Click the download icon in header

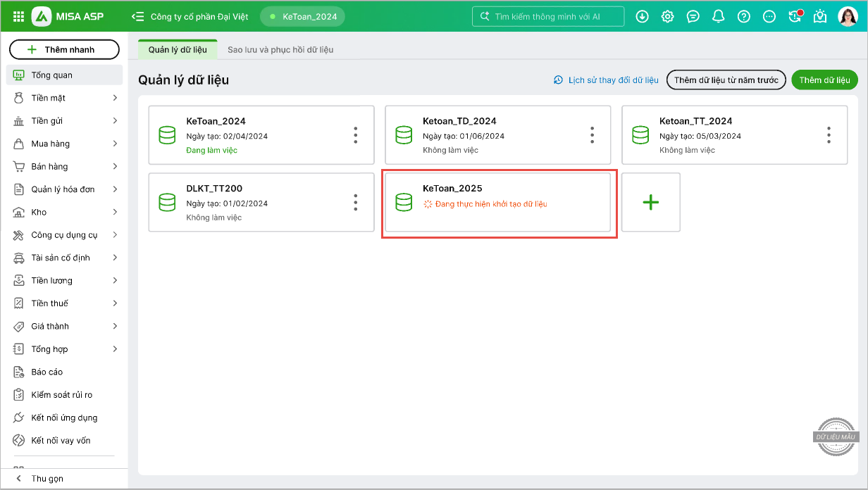coord(642,16)
